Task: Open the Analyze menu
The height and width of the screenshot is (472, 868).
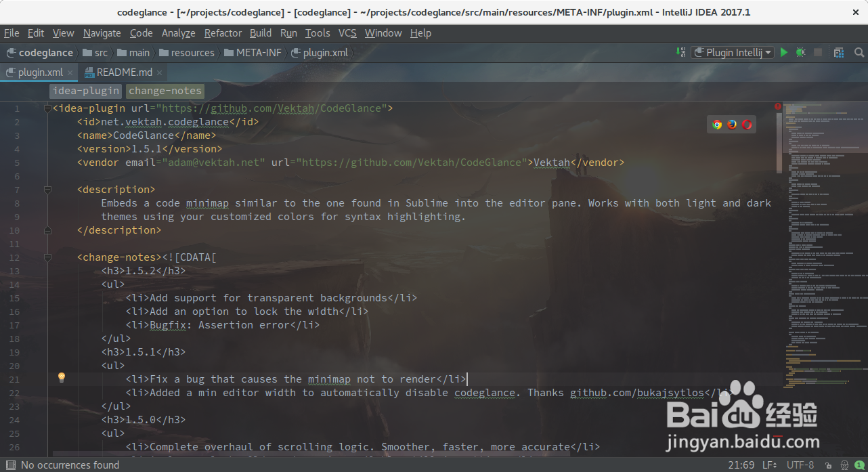Action: click(x=179, y=33)
